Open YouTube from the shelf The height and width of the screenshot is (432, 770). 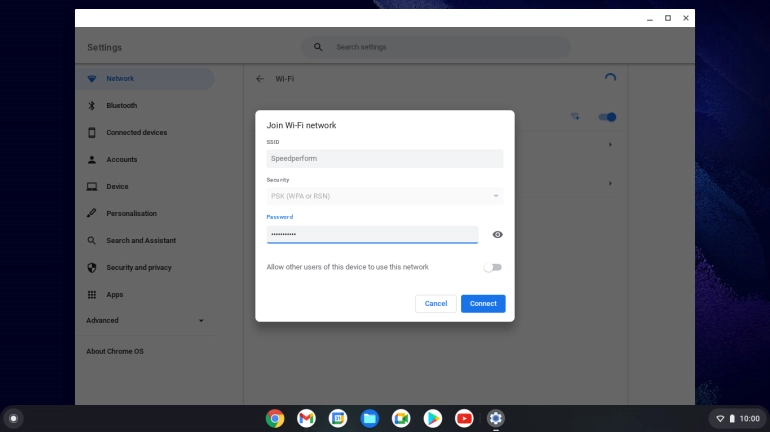[464, 418]
